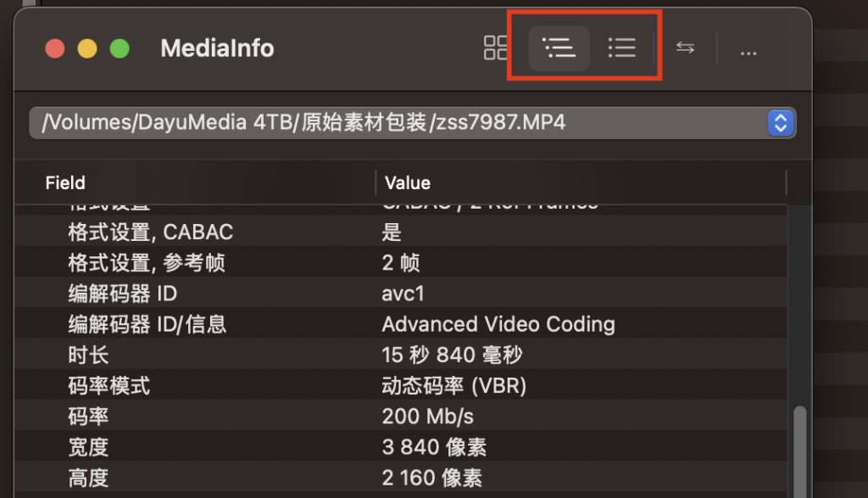868x498 pixels.
Task: Click the Value column header
Action: tap(408, 183)
